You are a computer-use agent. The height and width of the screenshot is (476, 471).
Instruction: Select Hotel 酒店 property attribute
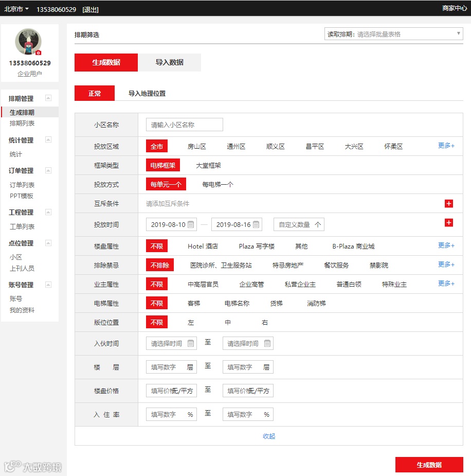pyautogui.click(x=203, y=246)
